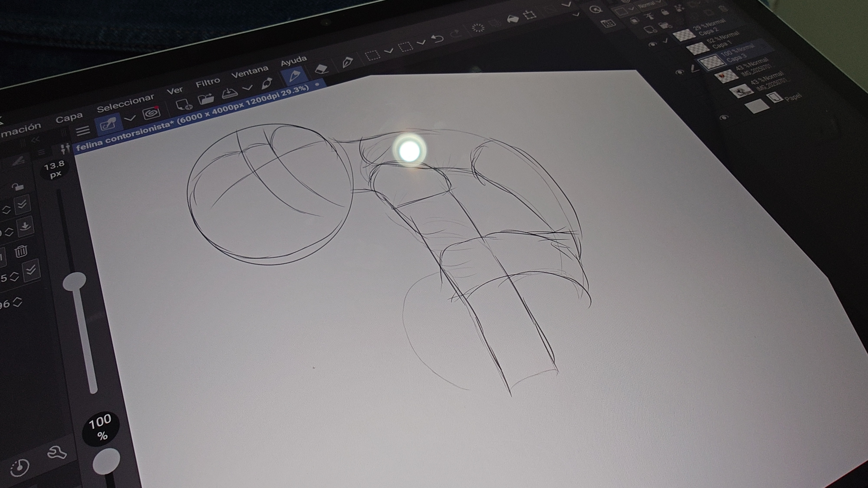Click the Undo arrow icon
The image size is (868, 488).
438,38
